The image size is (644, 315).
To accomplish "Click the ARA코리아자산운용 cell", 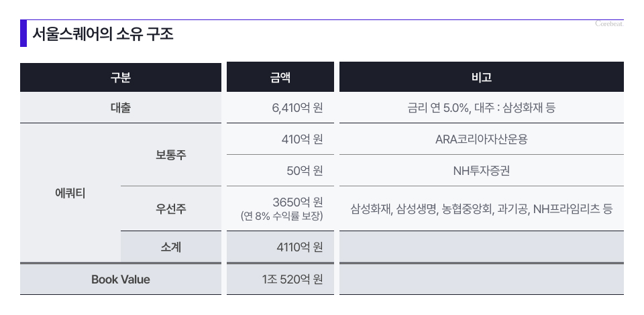I will (x=482, y=139).
